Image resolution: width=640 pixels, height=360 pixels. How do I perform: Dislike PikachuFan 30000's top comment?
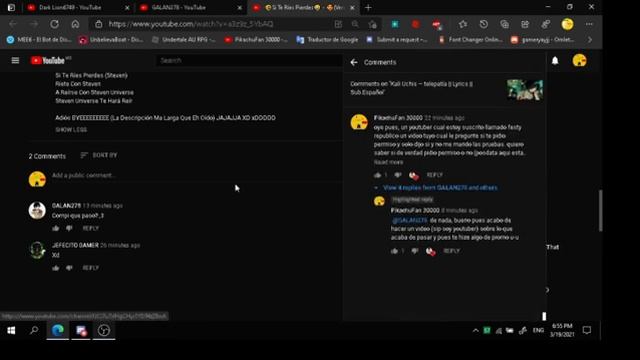pos(398,175)
